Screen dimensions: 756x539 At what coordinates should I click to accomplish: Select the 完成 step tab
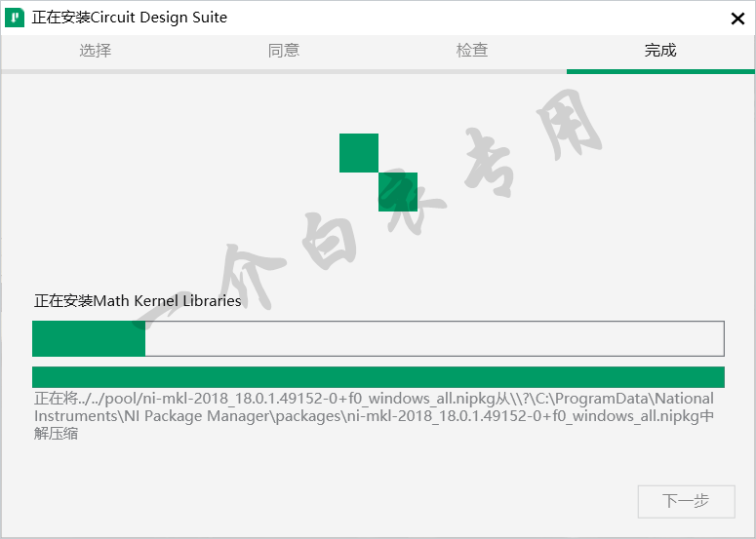660,50
